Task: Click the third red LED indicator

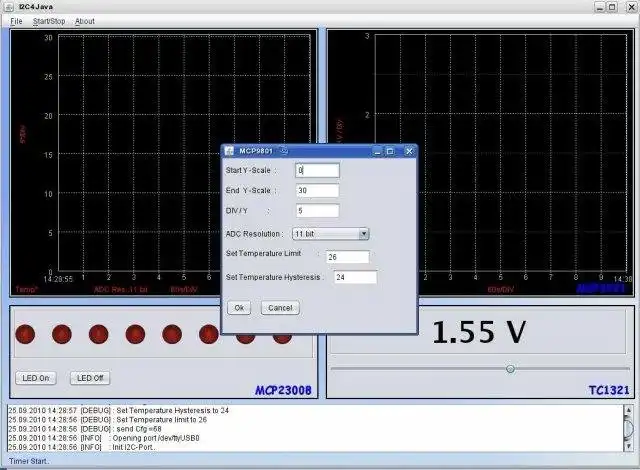Action: 99,334
